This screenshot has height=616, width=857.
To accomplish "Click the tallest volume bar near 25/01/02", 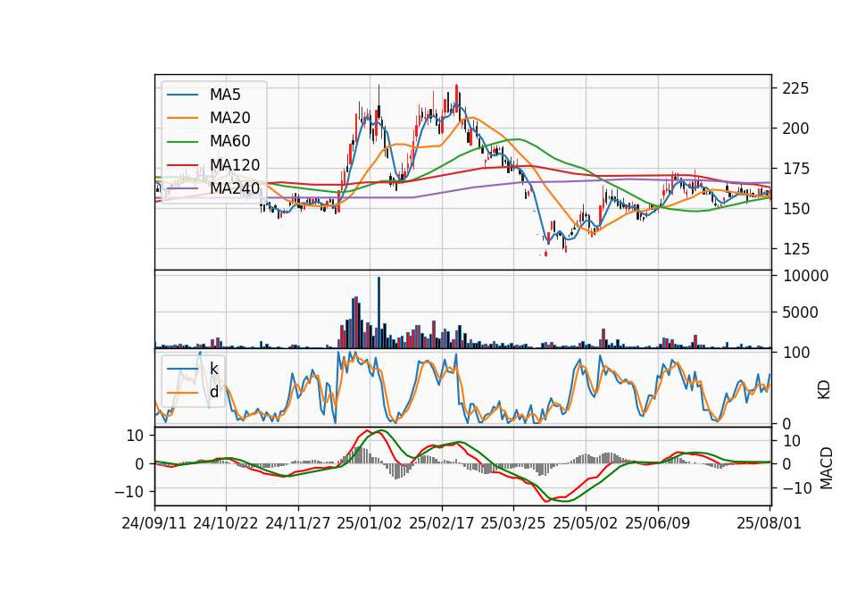I will click(x=379, y=312).
